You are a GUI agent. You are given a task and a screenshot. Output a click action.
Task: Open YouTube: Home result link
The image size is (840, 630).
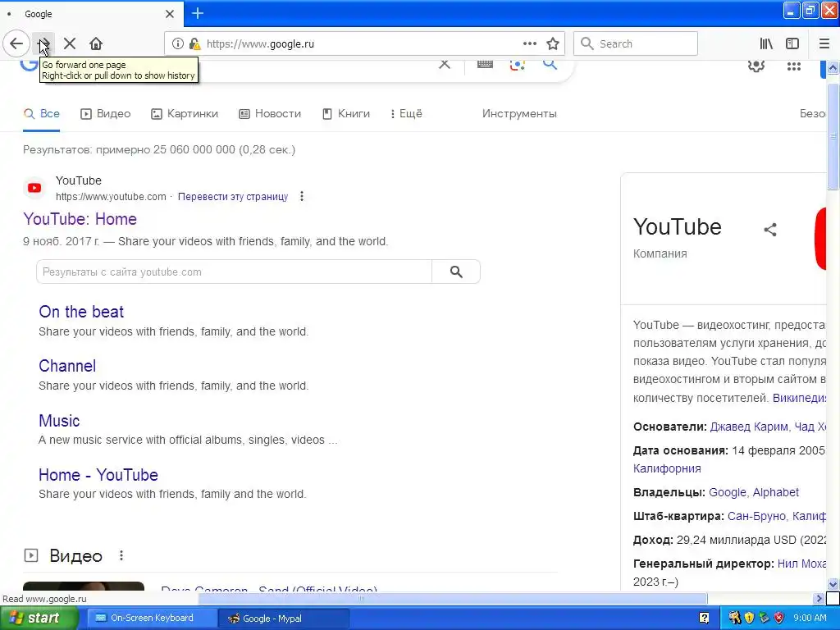[80, 219]
